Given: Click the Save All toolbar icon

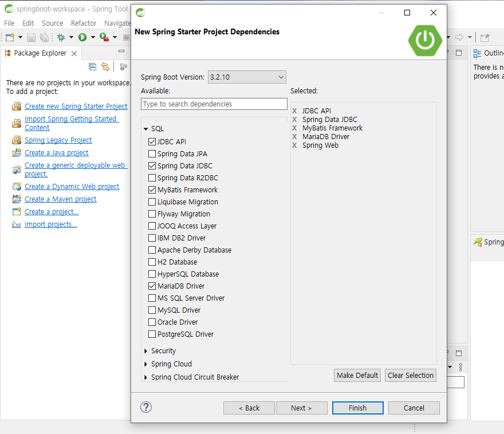Looking at the screenshot, I should (44, 38).
